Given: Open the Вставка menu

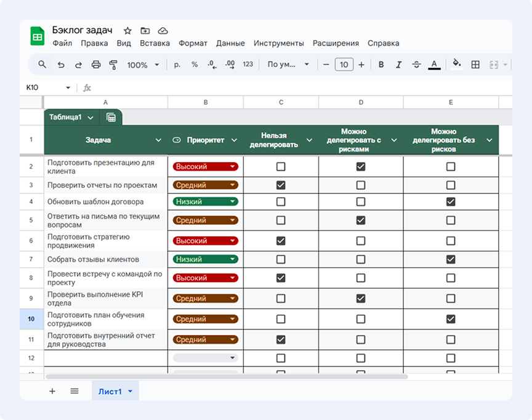Looking at the screenshot, I should pos(155,43).
